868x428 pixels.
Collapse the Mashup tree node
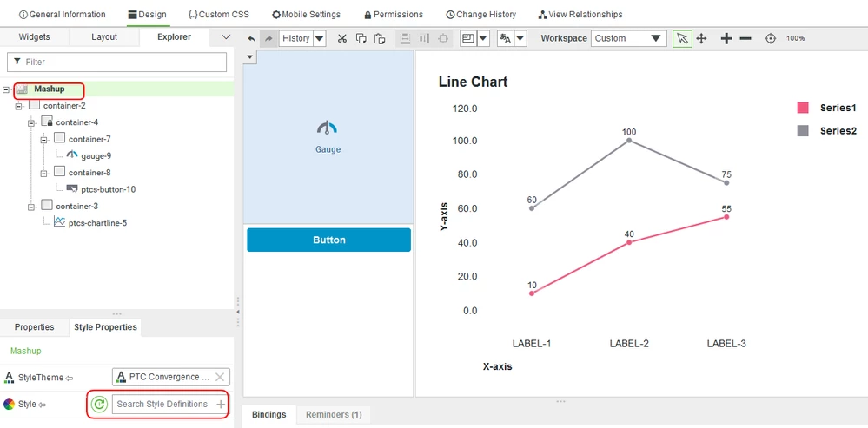point(6,89)
